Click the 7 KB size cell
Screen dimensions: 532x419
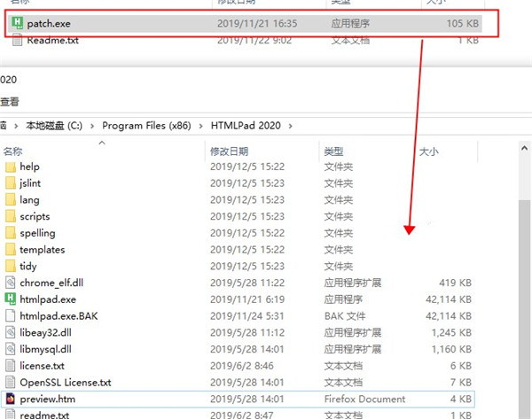pos(461,383)
